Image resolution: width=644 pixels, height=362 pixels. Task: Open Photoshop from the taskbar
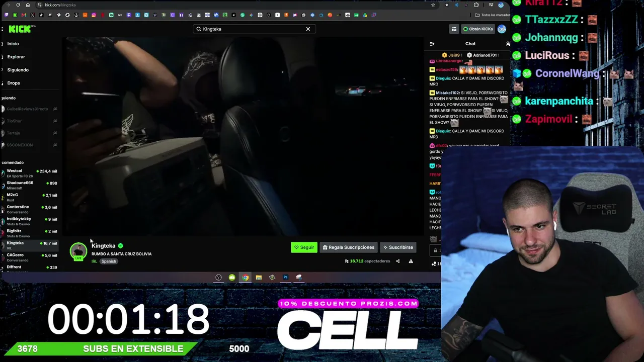285,278
